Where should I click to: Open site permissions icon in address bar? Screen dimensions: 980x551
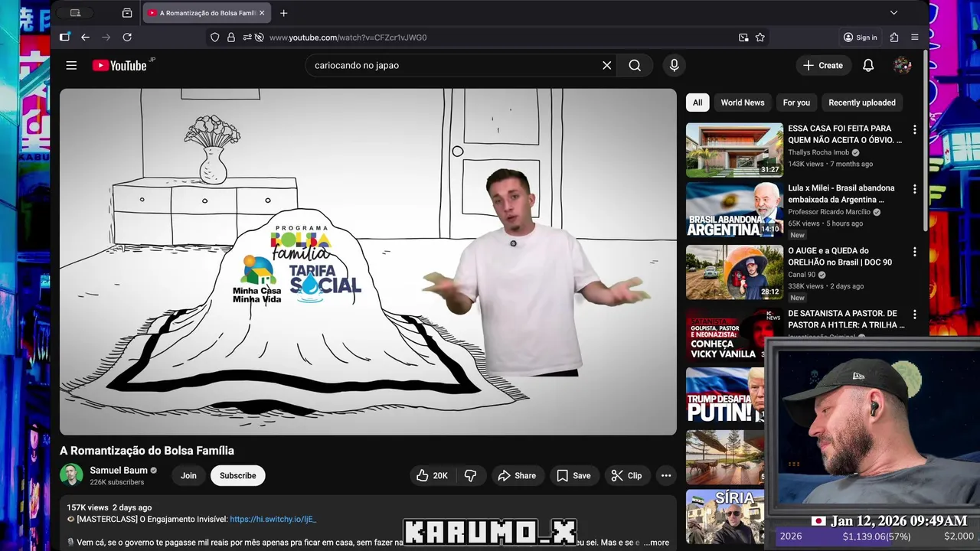coord(247,37)
